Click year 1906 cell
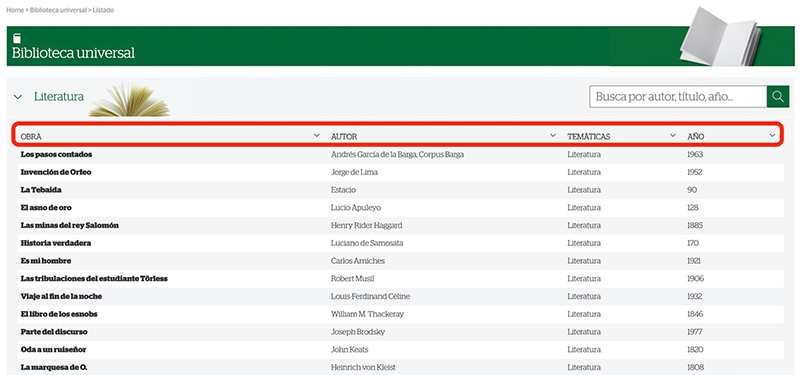 696,279
